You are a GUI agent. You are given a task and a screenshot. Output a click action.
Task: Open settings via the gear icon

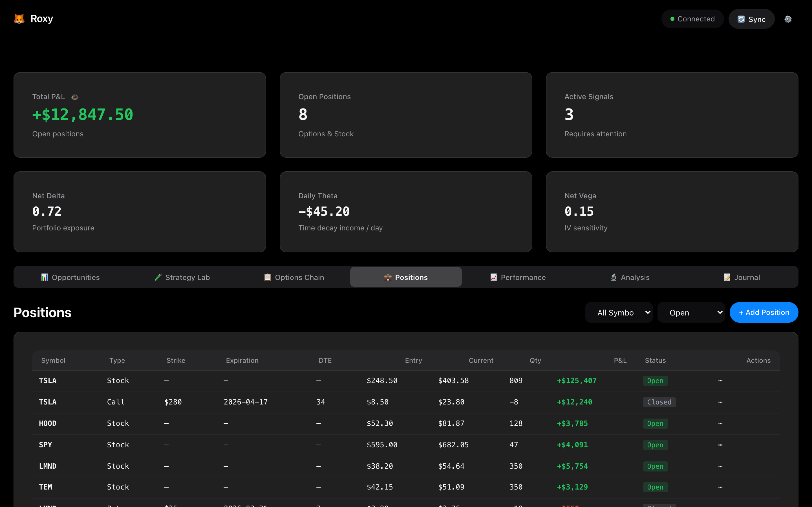point(788,19)
